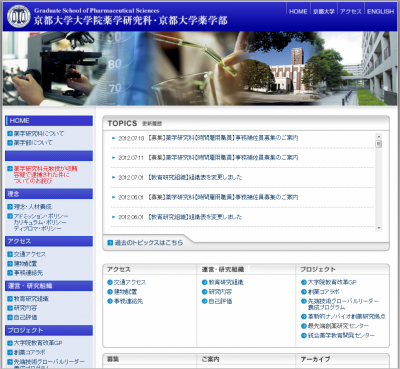Open 更新履歴 next to TOPICS heading
400x369 pixels.
point(152,124)
